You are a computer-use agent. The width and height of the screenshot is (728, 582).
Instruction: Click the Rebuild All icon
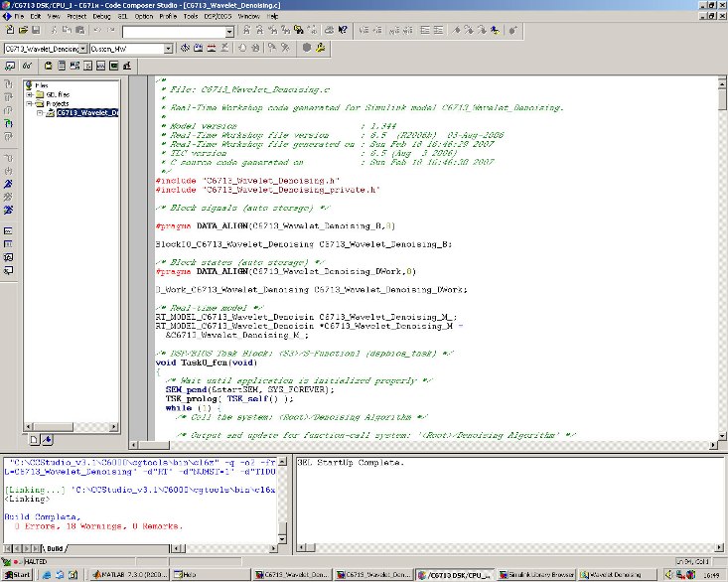tap(212, 48)
